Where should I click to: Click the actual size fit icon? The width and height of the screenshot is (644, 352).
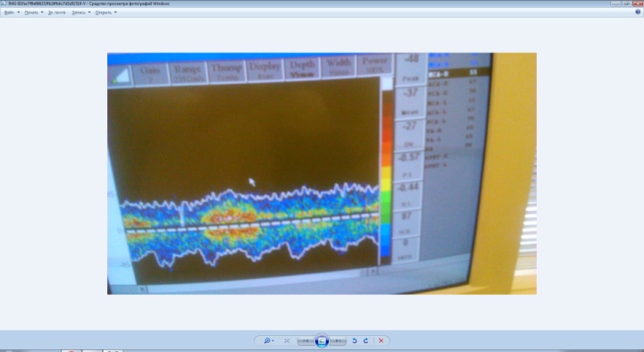tap(287, 340)
